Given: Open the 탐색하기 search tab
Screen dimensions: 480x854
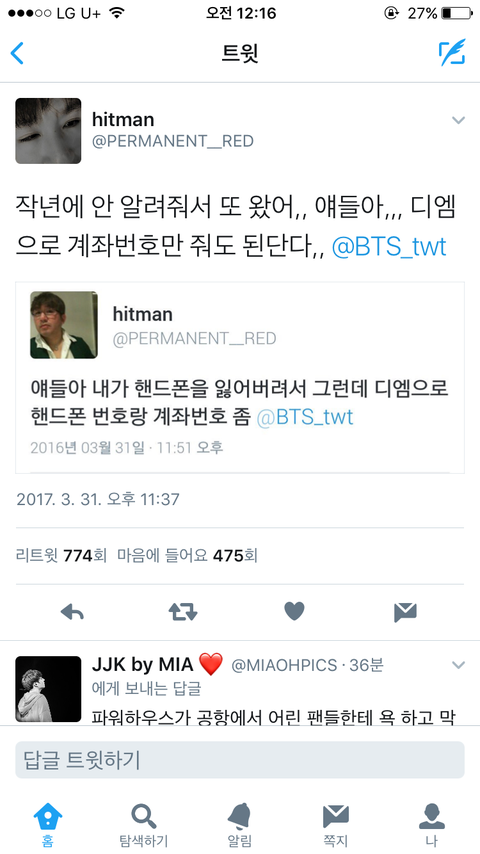Looking at the screenshot, I should click(x=144, y=825).
